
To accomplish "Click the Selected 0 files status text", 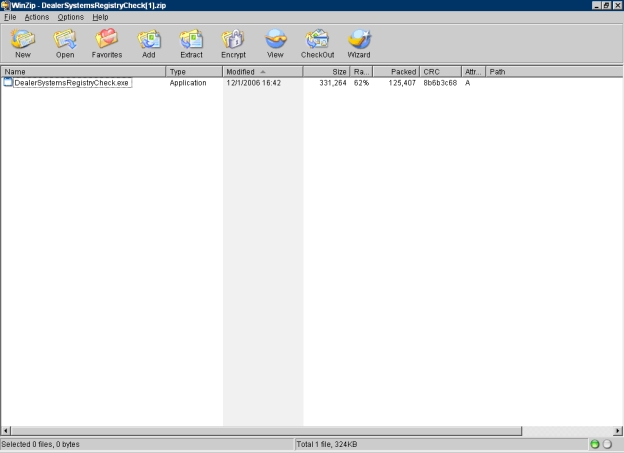I will pyautogui.click(x=41, y=444).
